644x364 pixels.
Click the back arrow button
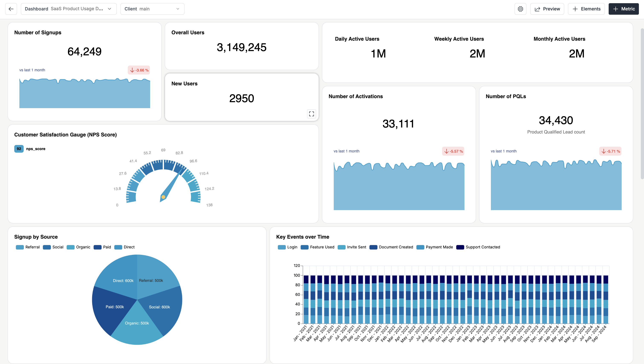point(11,9)
